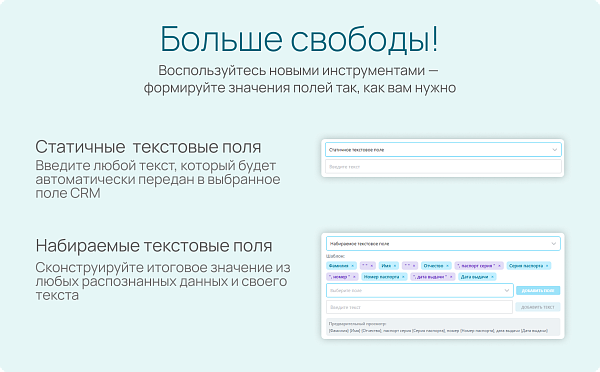The width and height of the screenshot is (600, 372).
Task: Remove the Отчество tag via its x
Action: pyautogui.click(x=447, y=266)
